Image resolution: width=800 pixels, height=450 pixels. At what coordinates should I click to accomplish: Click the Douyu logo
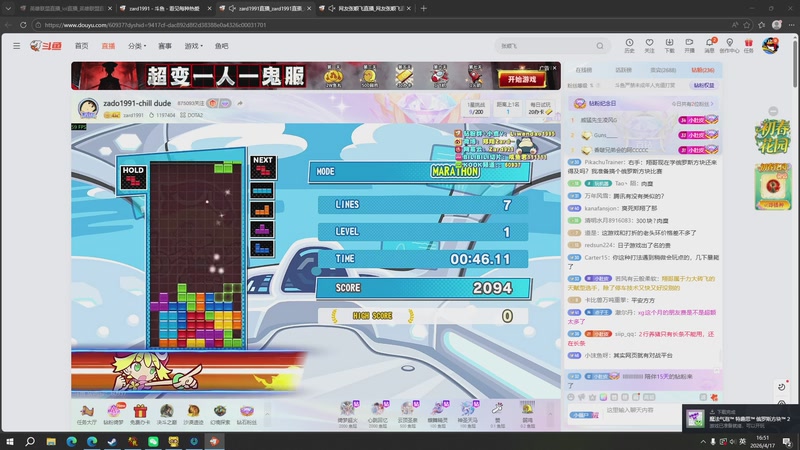[x=46, y=46]
